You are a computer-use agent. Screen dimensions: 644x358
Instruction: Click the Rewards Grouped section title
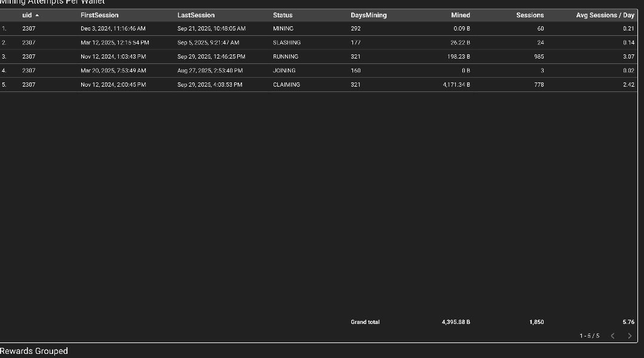33,351
